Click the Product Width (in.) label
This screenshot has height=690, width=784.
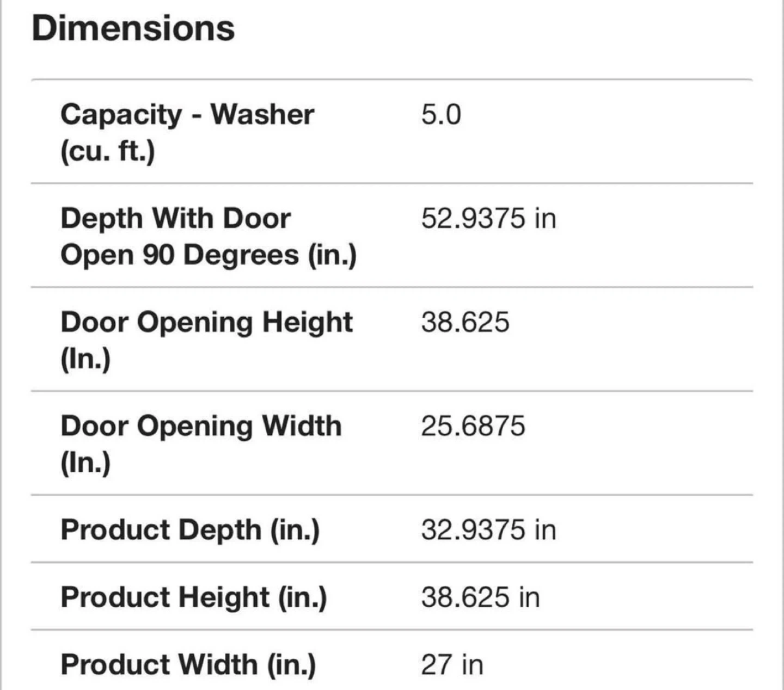click(188, 664)
